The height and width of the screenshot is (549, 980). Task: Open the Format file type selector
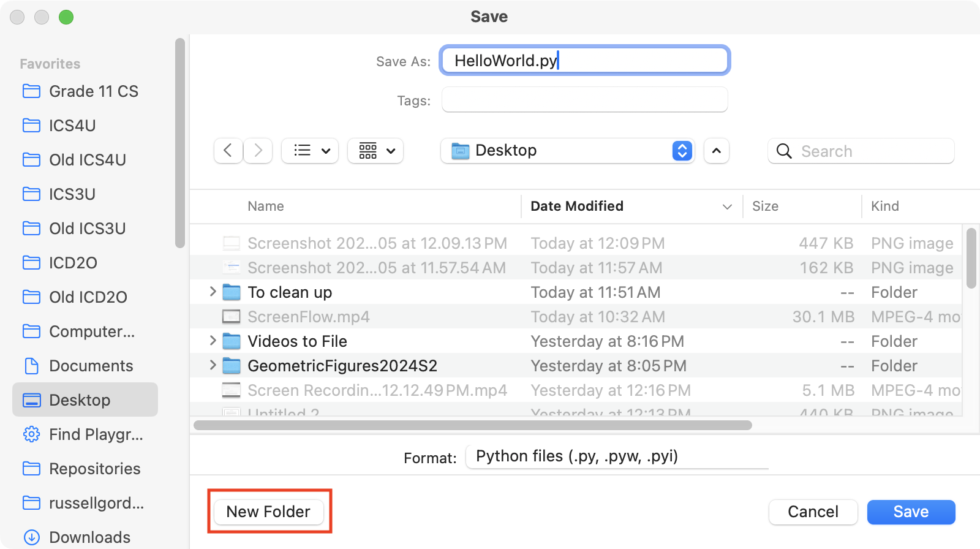point(616,456)
